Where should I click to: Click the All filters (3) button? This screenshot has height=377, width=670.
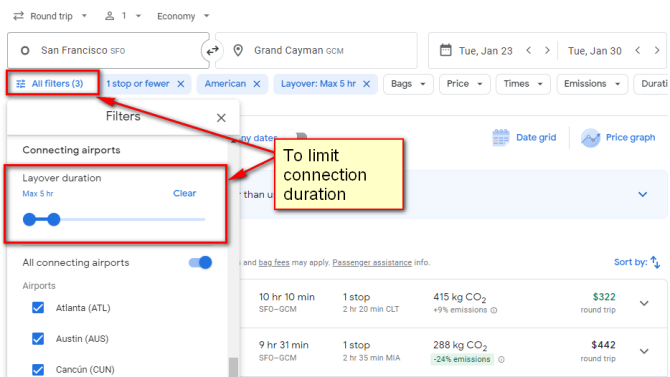pyautogui.click(x=50, y=84)
